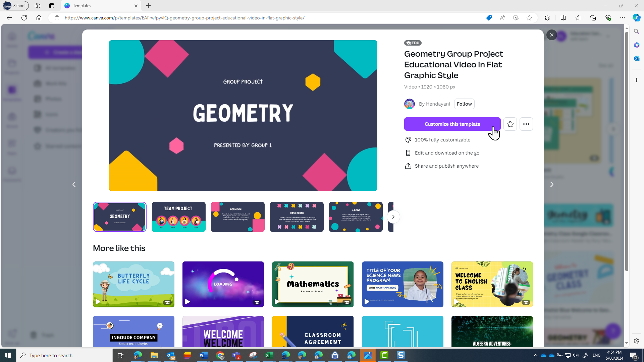Click the browser back arrow
The width and height of the screenshot is (644, 362).
(9, 18)
